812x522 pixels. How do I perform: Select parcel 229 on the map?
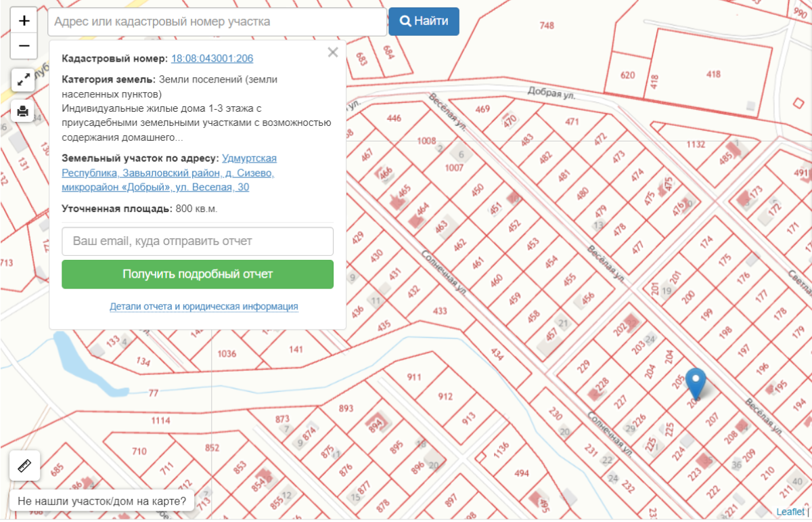click(x=583, y=367)
